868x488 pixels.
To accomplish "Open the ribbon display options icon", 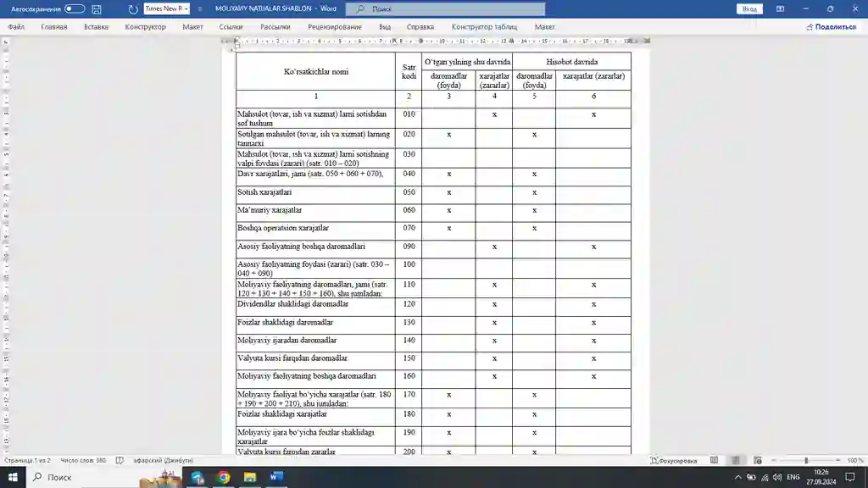I will 780,8.
